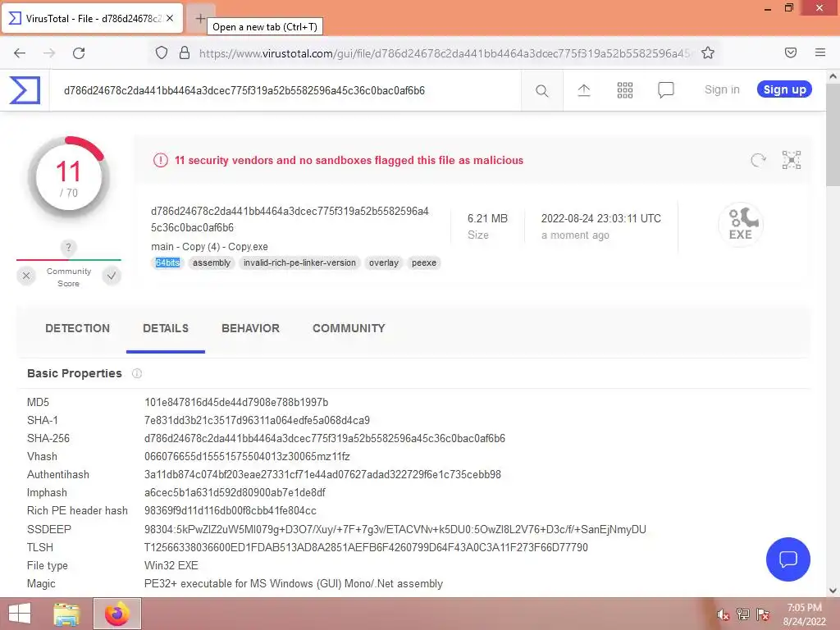The height and width of the screenshot is (630, 840).
Task: Click the Basic Properties info icon
Action: coord(137,373)
